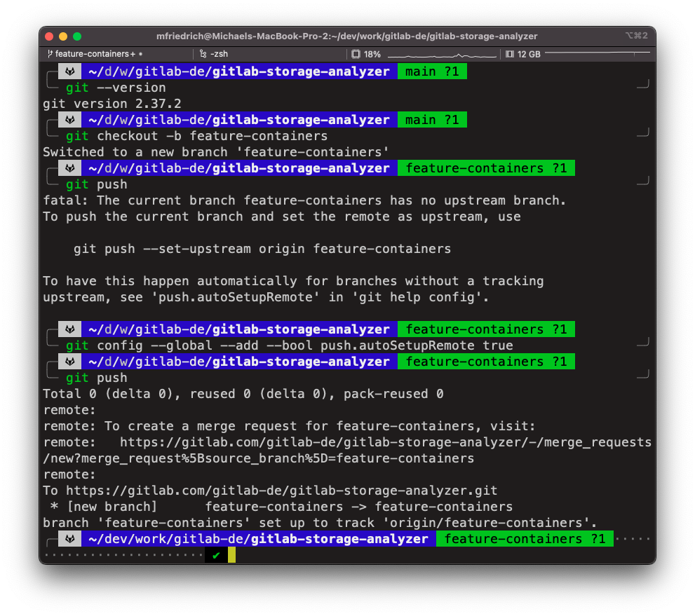
Task: Click the yellow block cursor
Action: (x=232, y=554)
